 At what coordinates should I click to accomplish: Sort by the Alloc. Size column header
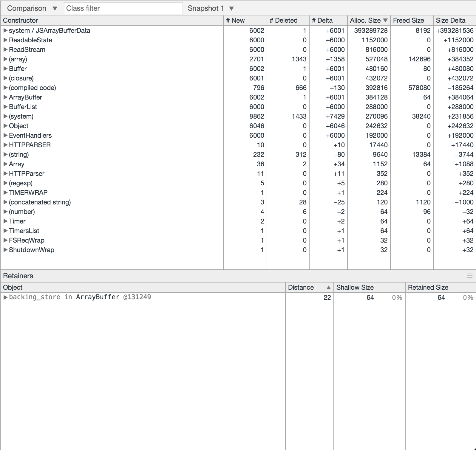point(369,20)
